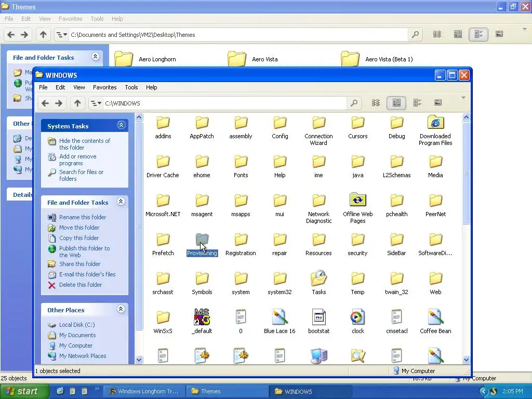Show hidden system tray icons arrow
This screenshot has width=532, height=399.
click(483, 391)
